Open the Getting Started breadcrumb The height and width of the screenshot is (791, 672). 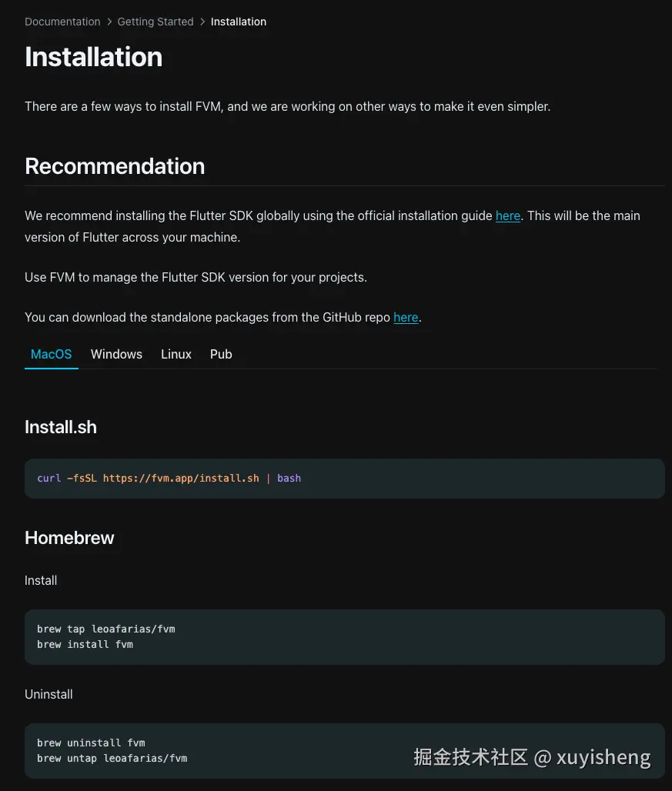click(x=155, y=22)
